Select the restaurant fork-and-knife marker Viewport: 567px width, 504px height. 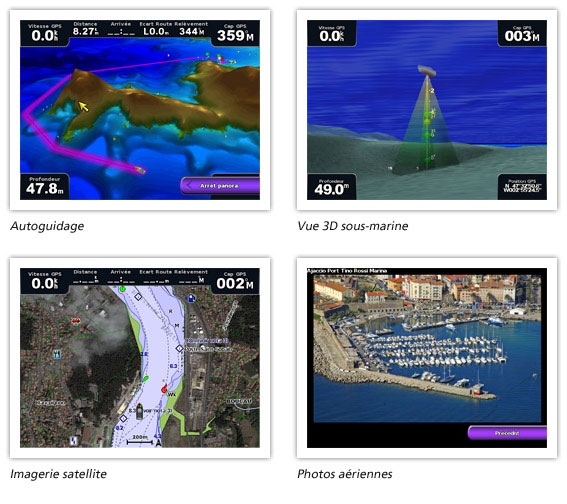point(57,354)
